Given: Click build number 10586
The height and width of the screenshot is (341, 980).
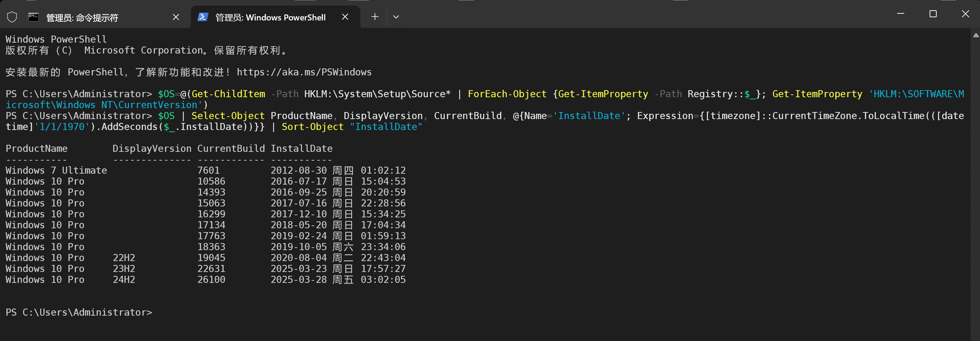Looking at the screenshot, I should [211, 181].
